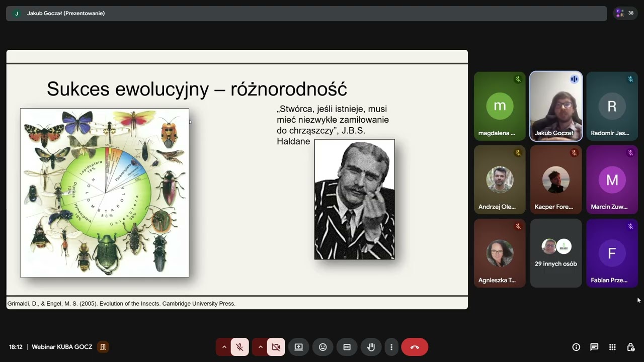
Task: Raise hand in the meeting
Action: 371,347
